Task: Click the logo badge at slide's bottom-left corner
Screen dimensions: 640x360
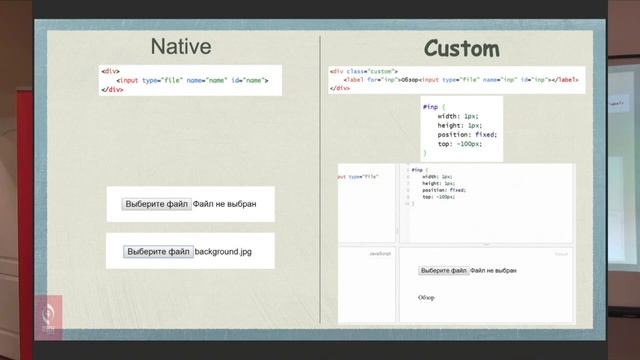Action: tap(49, 317)
